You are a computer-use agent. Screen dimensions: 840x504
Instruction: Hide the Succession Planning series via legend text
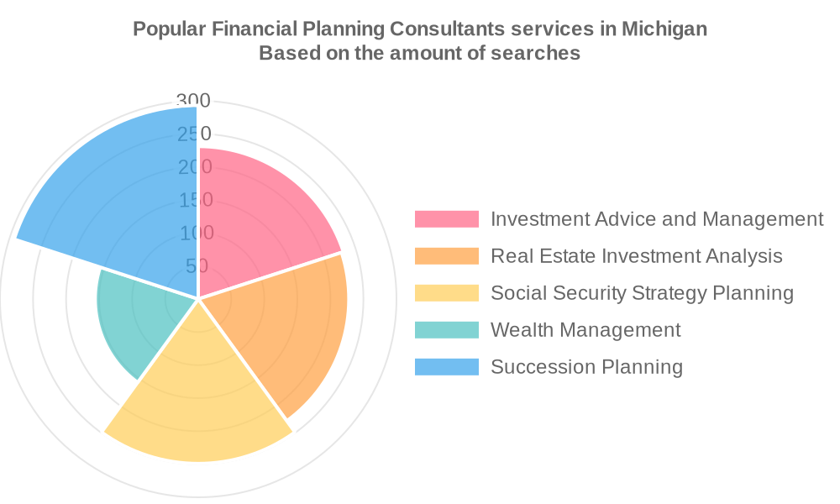point(586,367)
